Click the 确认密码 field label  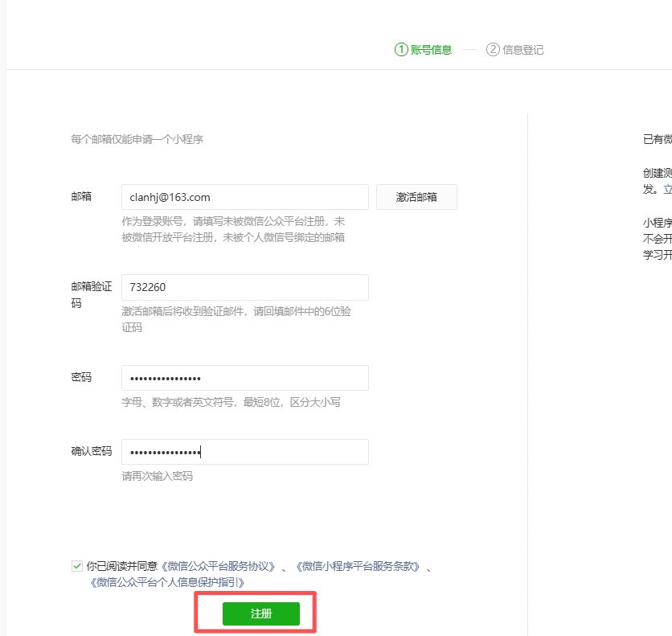pyautogui.click(x=92, y=451)
